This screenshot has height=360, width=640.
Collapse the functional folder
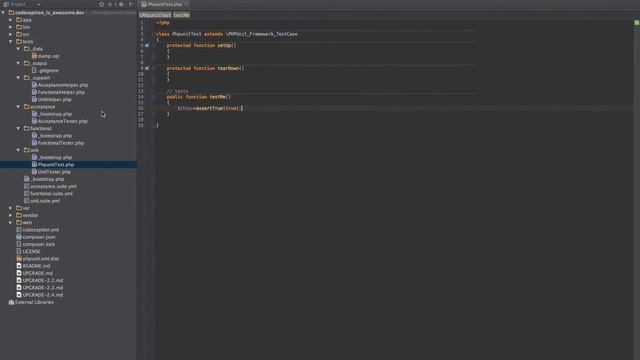(18, 128)
